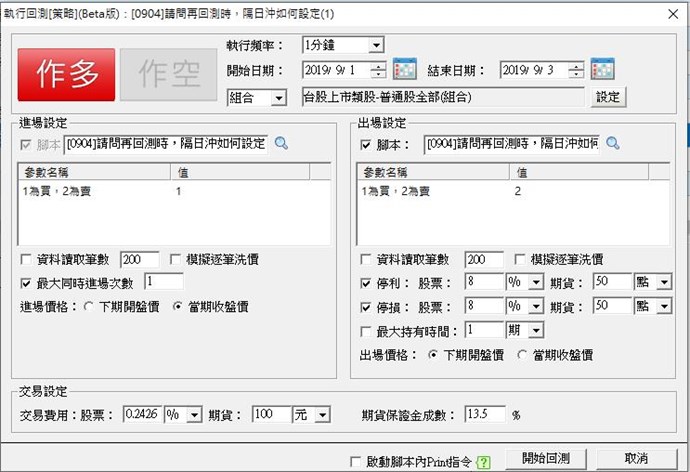Click the entry script name field
690x472 pixels.
(166, 144)
